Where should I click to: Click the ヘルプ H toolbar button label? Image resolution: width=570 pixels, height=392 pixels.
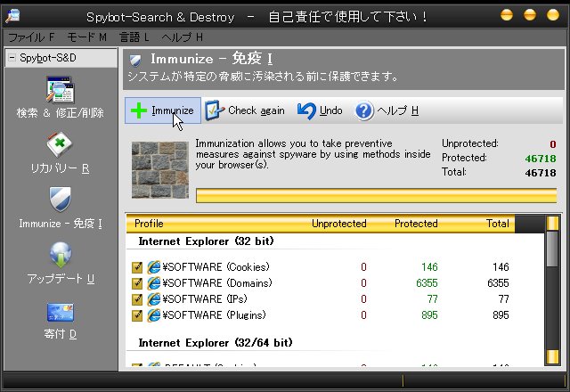pos(398,110)
